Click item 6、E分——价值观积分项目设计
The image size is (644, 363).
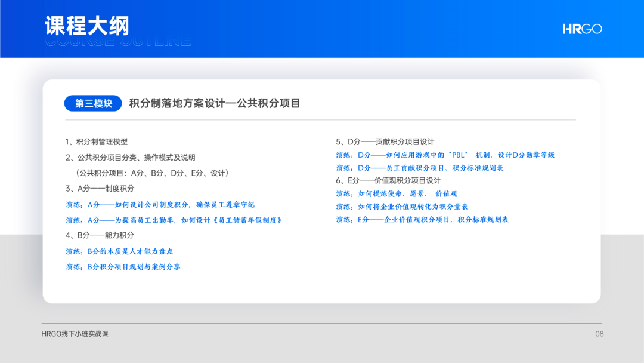click(x=388, y=180)
